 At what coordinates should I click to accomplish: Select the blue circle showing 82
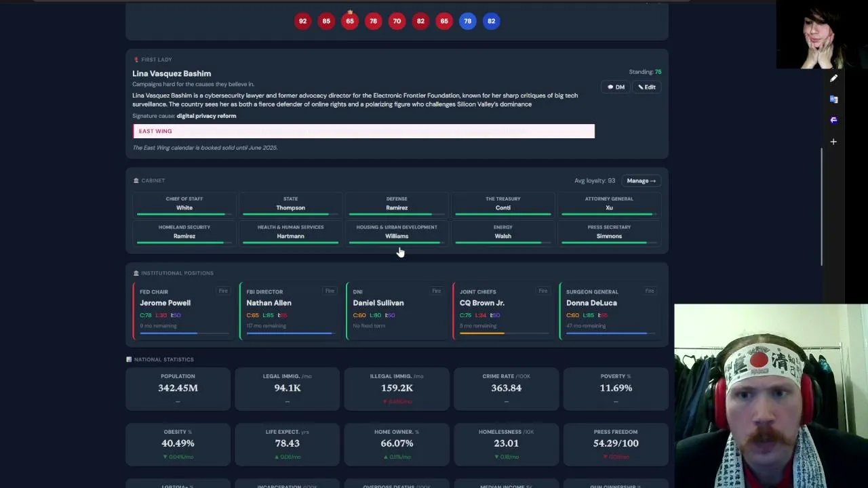[491, 21]
